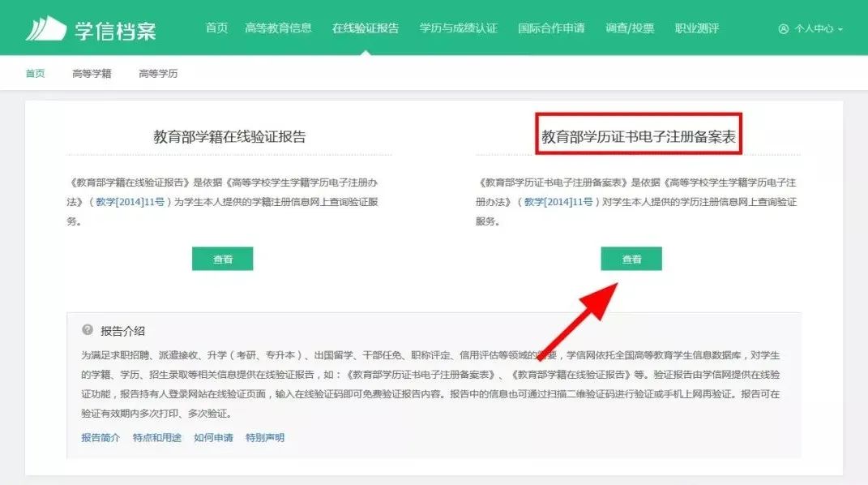Click the question mark icon beside 报告介绍
This screenshot has width=868, height=485.
click(x=88, y=330)
